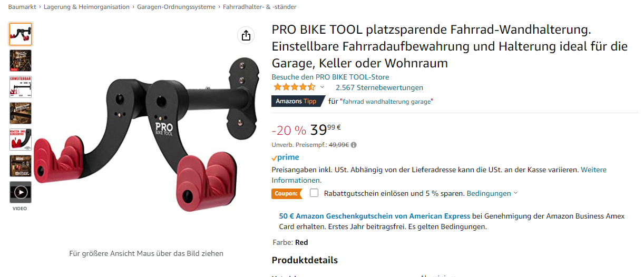Open Lagerung & Heimorganisation breadcrumb
This screenshot has width=644, height=277.
[86, 7]
